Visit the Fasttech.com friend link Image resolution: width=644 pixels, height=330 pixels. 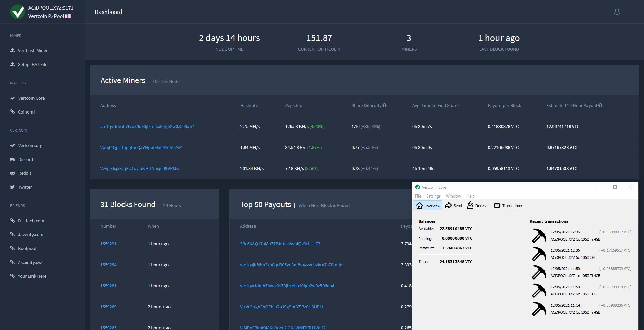[x=31, y=221]
